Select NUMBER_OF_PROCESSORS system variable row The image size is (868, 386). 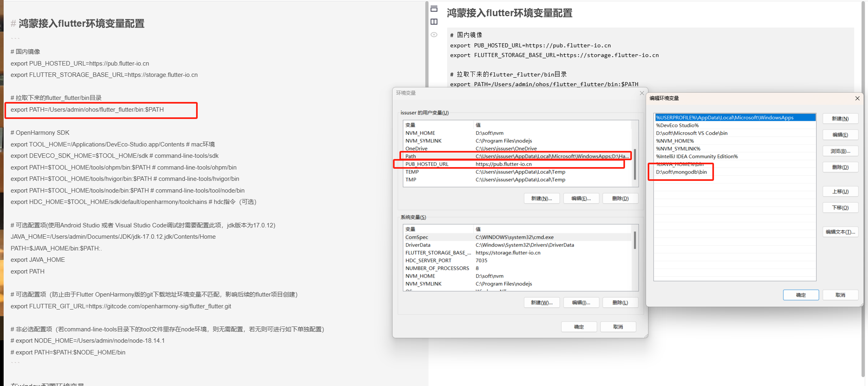[517, 268]
